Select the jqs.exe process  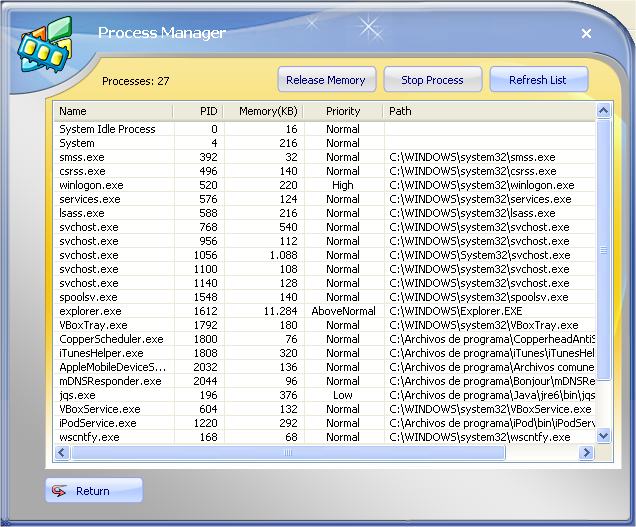(324, 395)
